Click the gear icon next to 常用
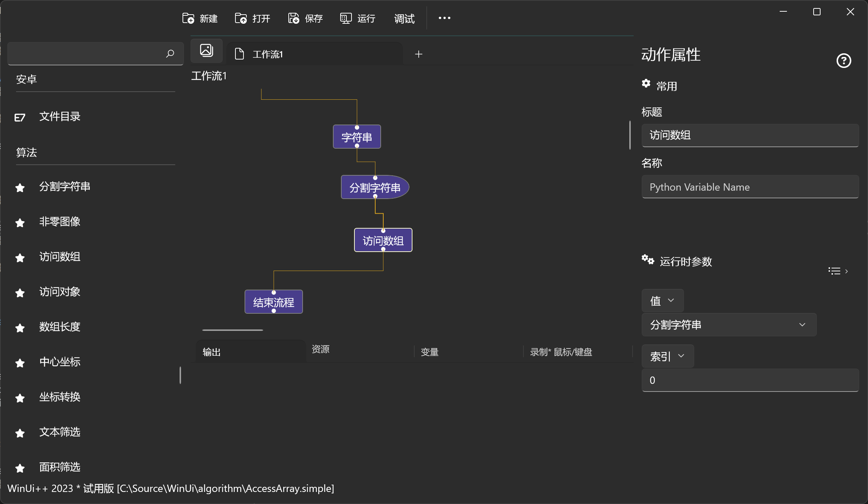Viewport: 868px width, 504px height. click(x=646, y=84)
